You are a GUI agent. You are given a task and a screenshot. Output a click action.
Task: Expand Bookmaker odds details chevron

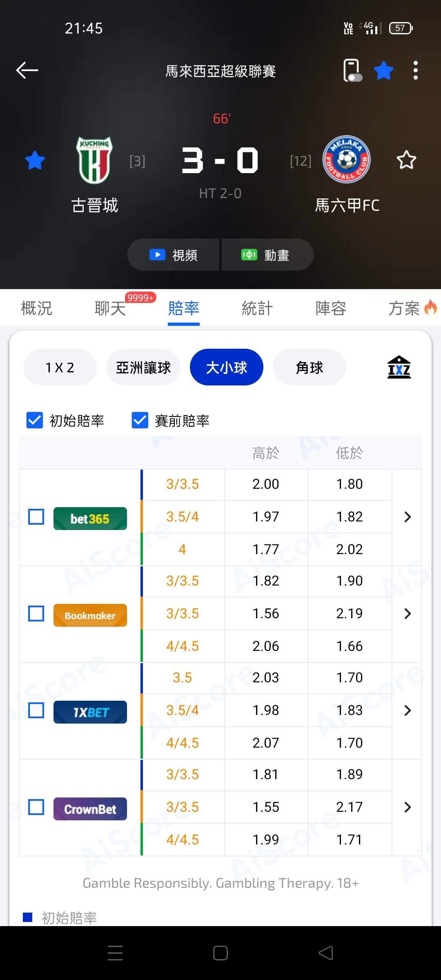pos(407,613)
